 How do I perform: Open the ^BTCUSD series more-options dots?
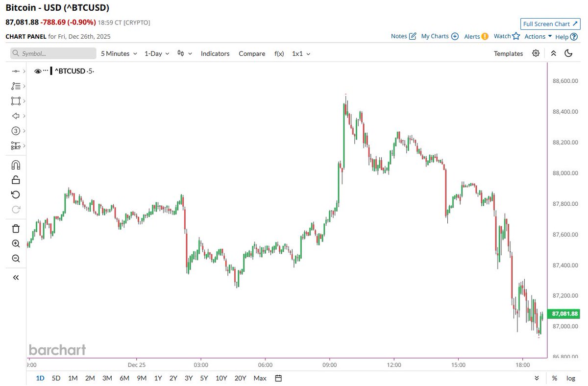[46, 71]
